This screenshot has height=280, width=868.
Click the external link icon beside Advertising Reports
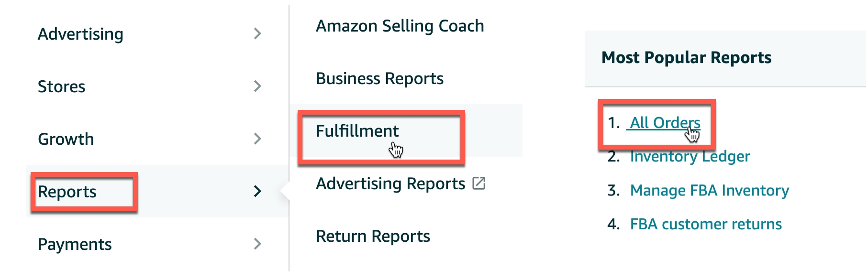click(479, 183)
